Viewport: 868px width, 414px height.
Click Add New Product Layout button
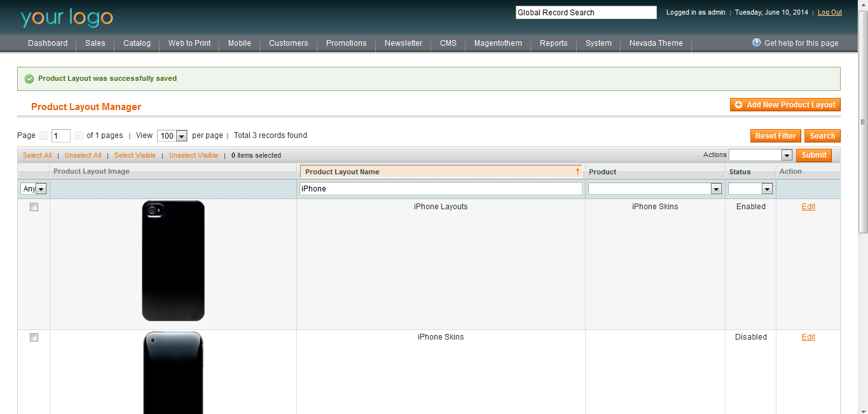(x=785, y=105)
